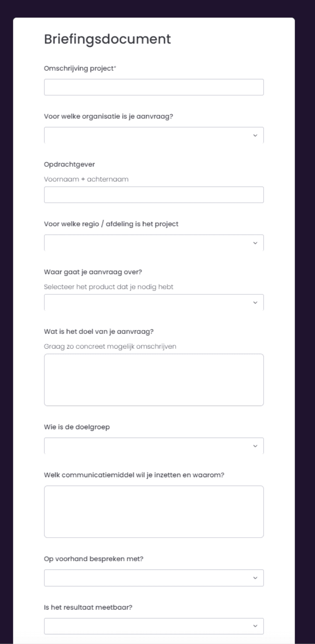Click the 'Omschrijving project' label
This screenshot has width=315, height=644.
point(79,68)
